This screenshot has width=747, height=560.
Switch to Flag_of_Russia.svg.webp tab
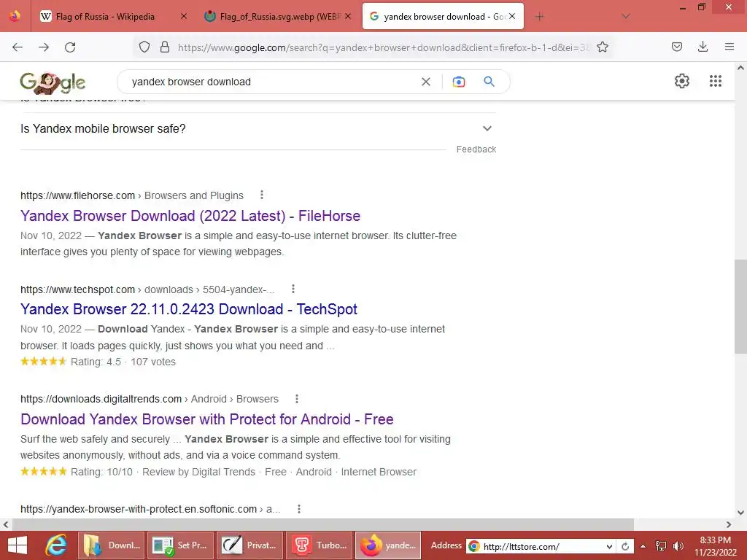279,17
